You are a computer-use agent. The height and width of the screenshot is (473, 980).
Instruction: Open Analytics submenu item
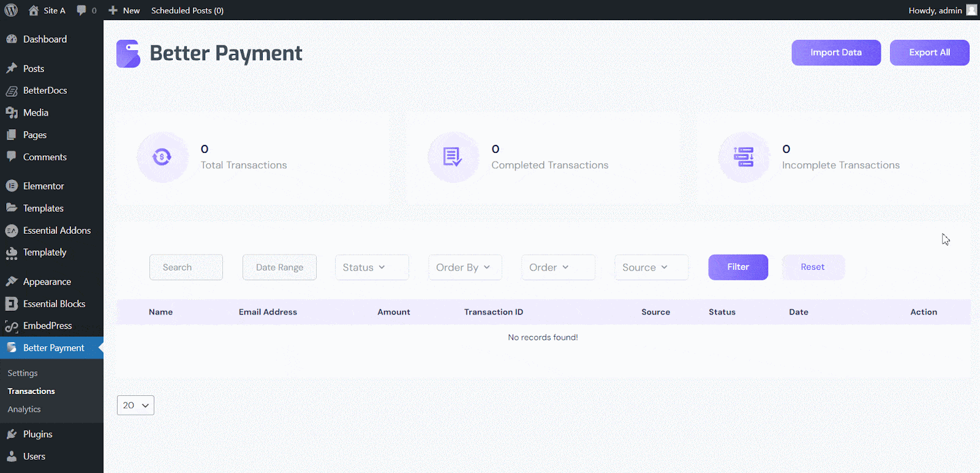tap(24, 409)
